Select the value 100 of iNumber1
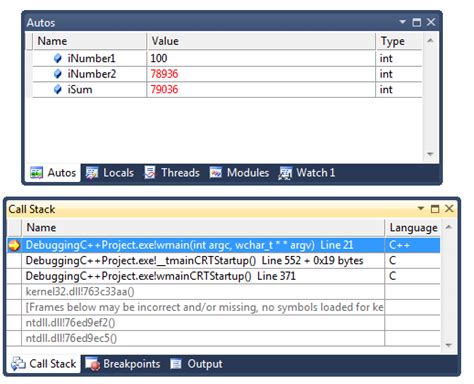This screenshot has height=384, width=474. (x=159, y=58)
